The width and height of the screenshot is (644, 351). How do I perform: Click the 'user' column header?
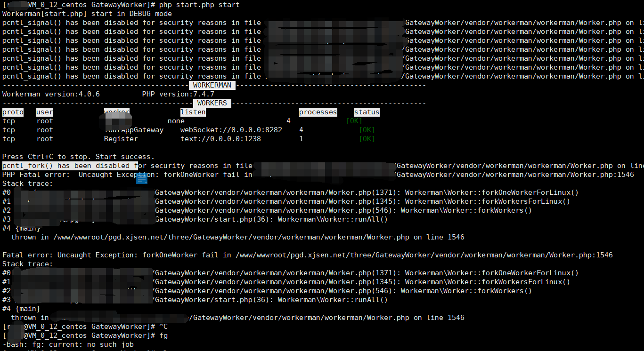click(x=45, y=112)
